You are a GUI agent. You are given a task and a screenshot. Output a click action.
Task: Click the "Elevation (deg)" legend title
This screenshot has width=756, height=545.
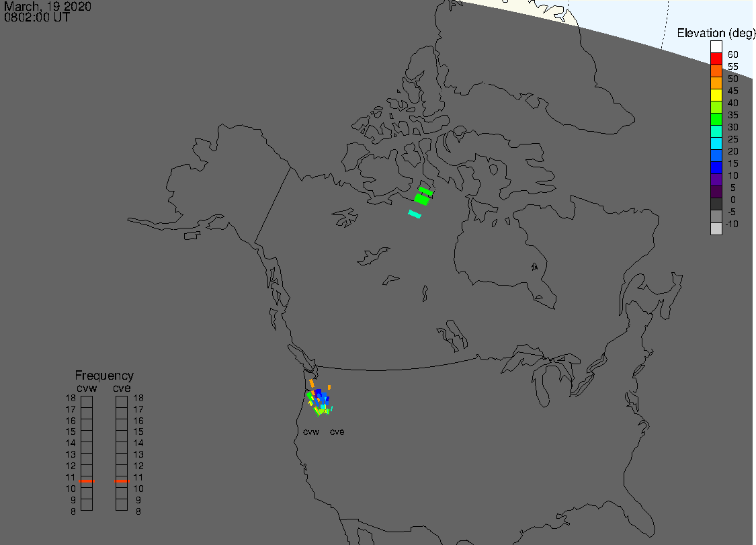point(716,33)
